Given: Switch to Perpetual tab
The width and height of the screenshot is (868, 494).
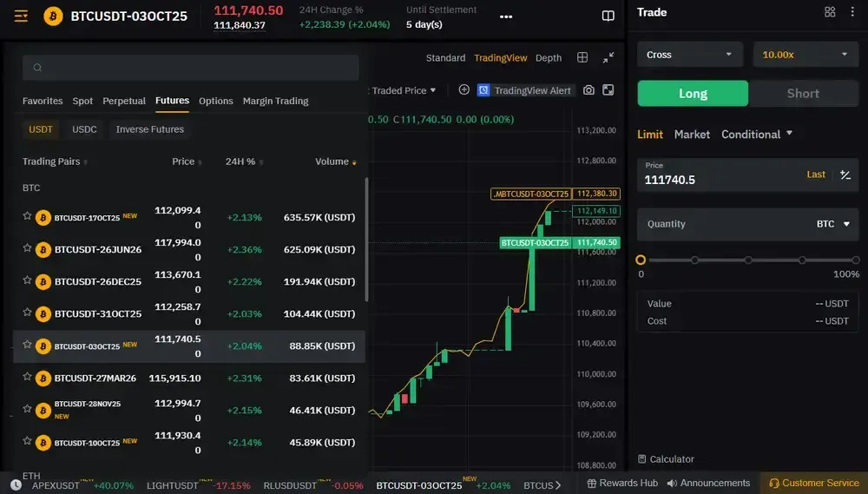Looking at the screenshot, I should [x=124, y=101].
